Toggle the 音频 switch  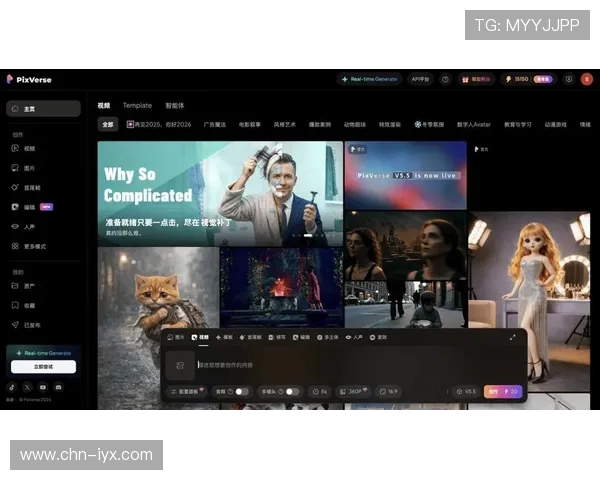241,392
